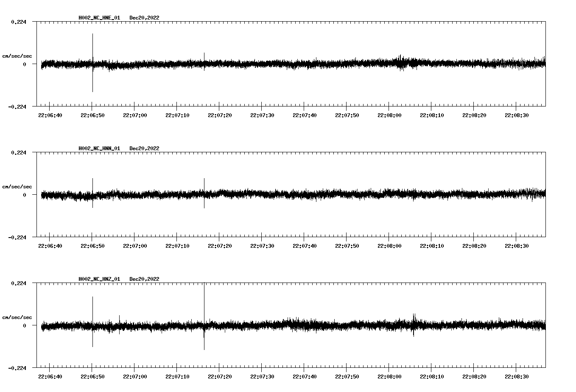Click the tall 22:06:50 spike on HNE trace

coord(92,63)
